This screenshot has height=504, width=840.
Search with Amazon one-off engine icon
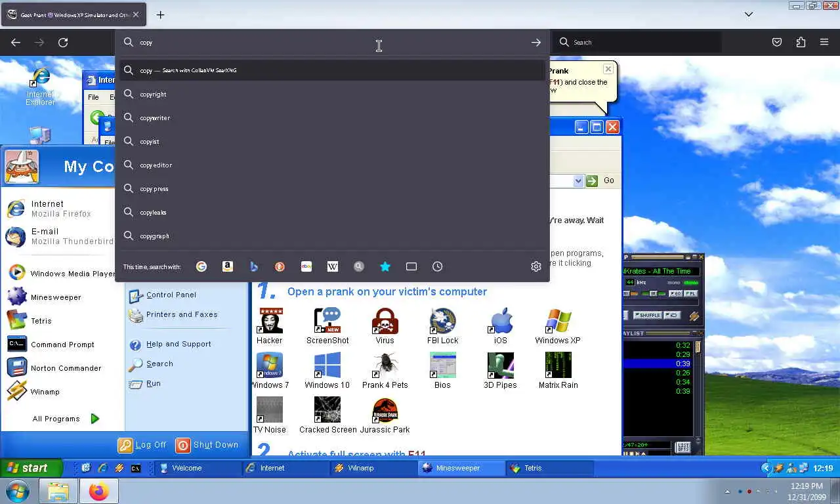click(x=228, y=266)
